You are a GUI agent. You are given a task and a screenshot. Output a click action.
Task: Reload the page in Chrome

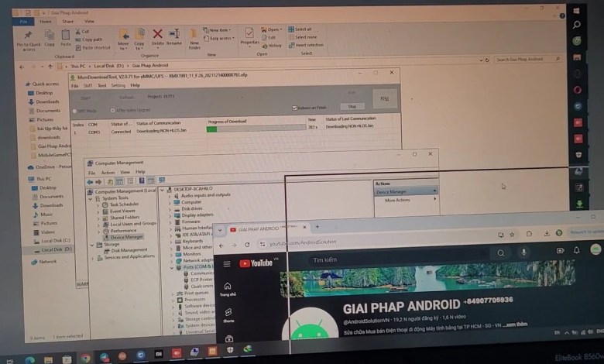click(247, 245)
